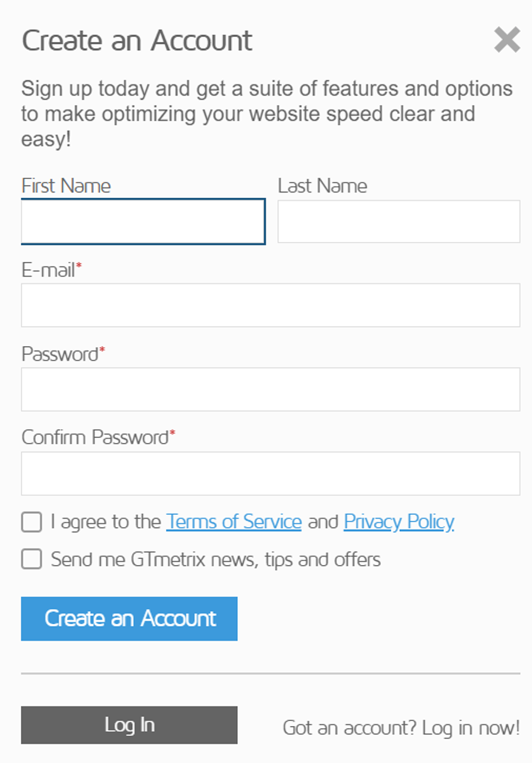The image size is (532, 763).
Task: Click the Last Name field label
Action: point(322,186)
